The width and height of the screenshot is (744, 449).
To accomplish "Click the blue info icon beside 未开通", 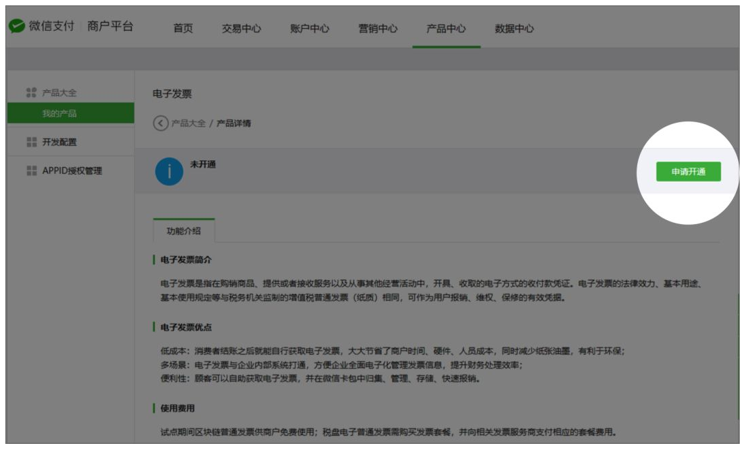I will coord(169,171).
